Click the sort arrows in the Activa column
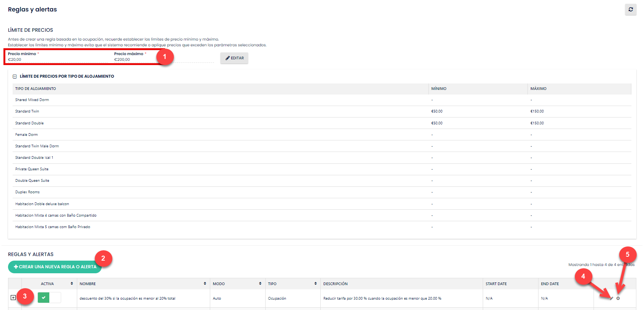644x310 pixels. [72, 284]
